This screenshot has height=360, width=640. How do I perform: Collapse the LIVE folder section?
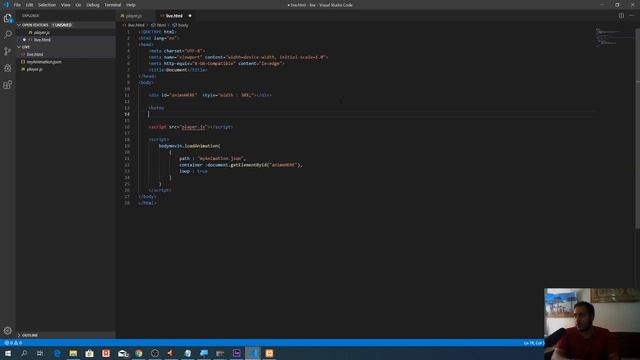tap(65, 47)
